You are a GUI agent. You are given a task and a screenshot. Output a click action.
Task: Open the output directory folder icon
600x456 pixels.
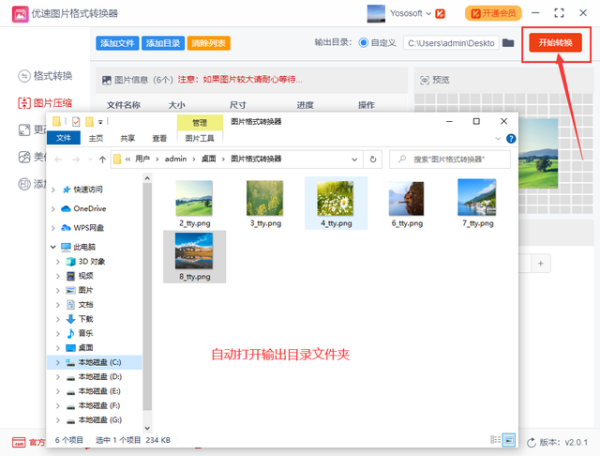[508, 44]
